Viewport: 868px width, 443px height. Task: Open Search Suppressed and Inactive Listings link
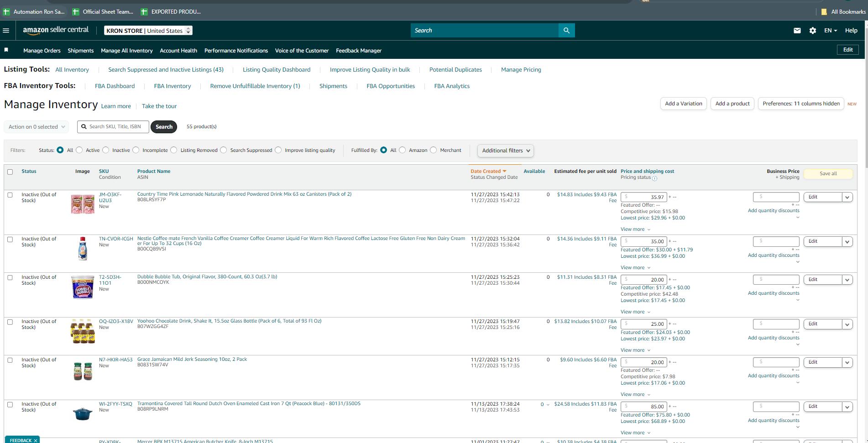(166, 70)
